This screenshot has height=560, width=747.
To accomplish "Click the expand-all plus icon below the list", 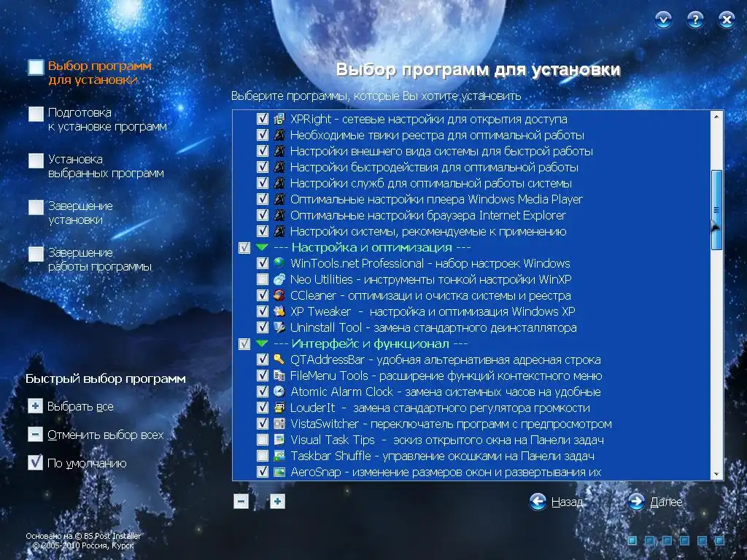I will click(277, 502).
